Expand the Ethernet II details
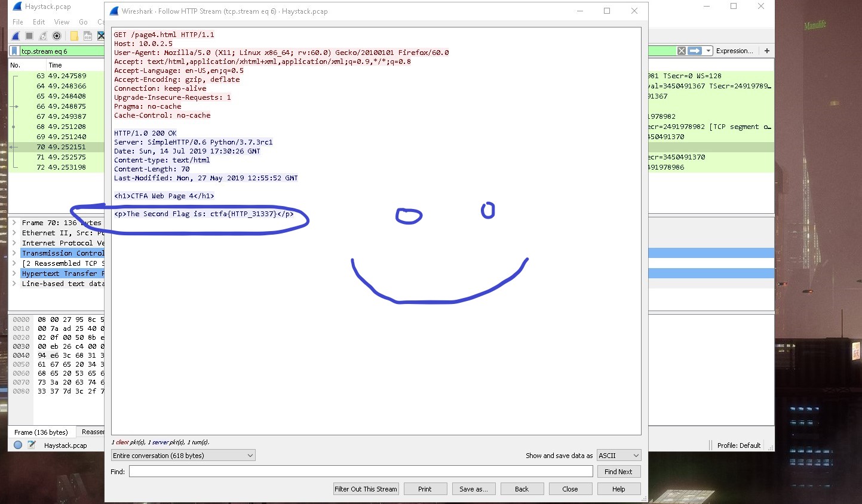This screenshot has width=862, height=504. click(x=14, y=233)
